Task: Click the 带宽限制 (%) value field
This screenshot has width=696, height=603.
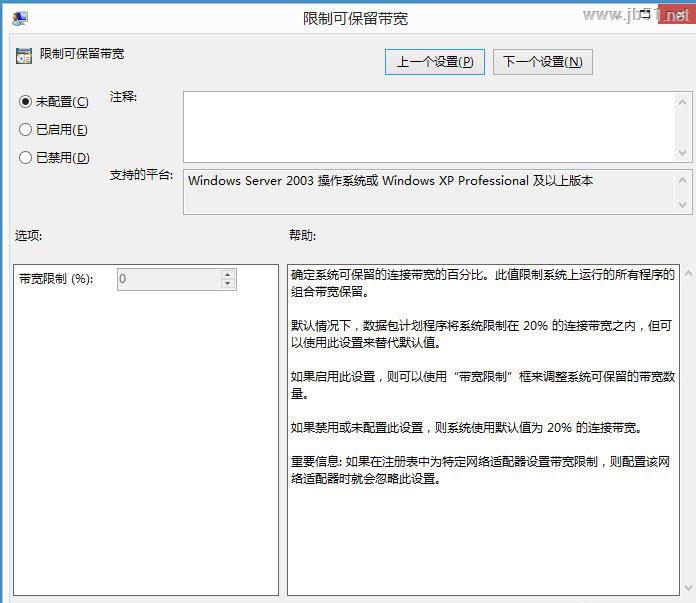Action: (169, 279)
